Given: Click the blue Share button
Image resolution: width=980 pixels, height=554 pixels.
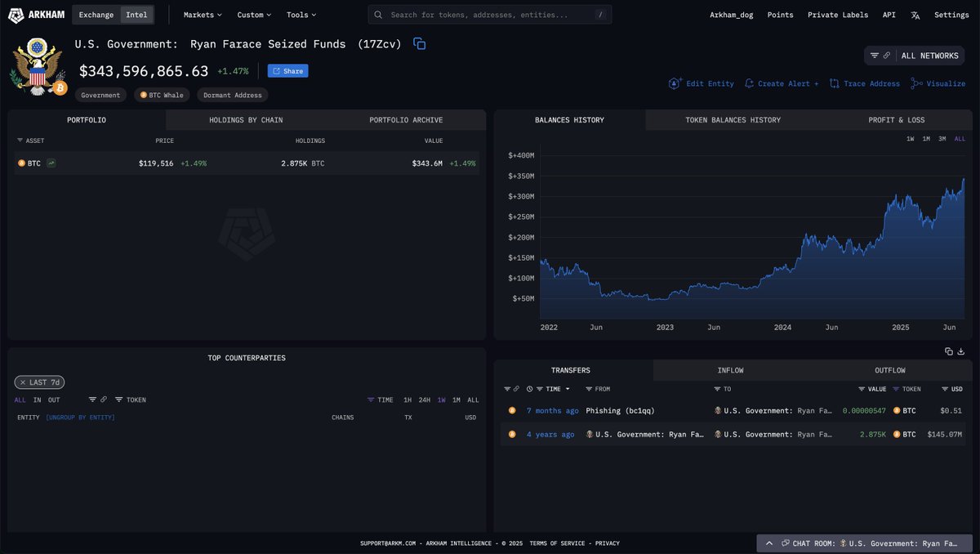Looking at the screenshot, I should [x=287, y=71].
